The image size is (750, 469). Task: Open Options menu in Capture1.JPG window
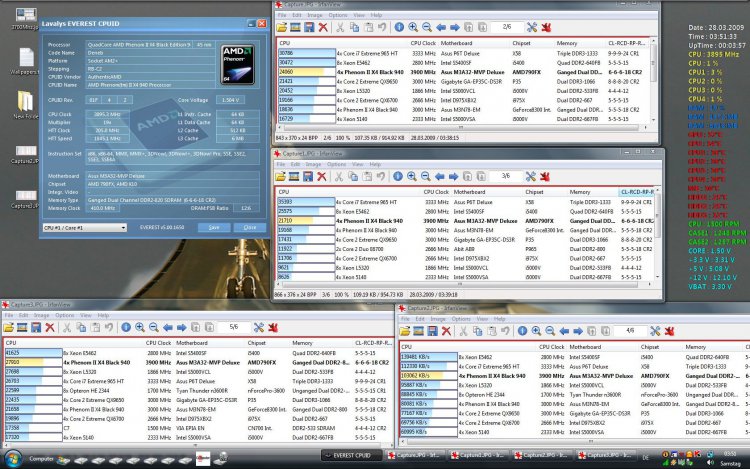[x=336, y=164]
